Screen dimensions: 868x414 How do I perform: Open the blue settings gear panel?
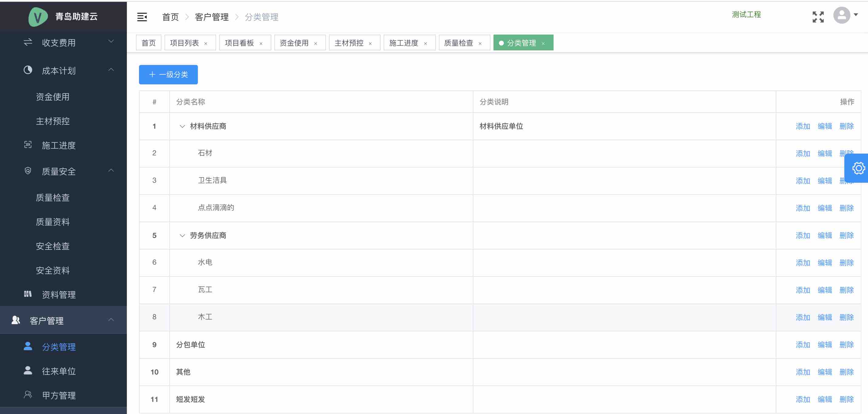[x=858, y=168]
